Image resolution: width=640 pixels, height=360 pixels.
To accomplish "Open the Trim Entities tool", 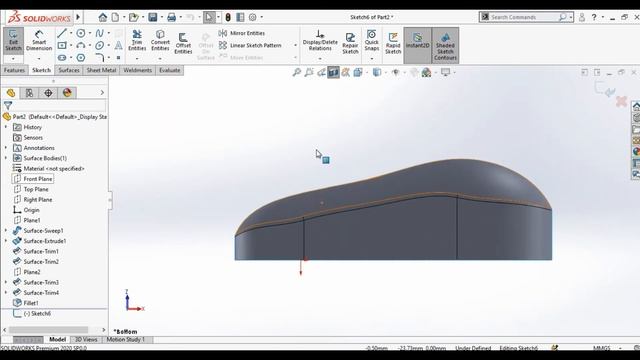I will point(137,41).
